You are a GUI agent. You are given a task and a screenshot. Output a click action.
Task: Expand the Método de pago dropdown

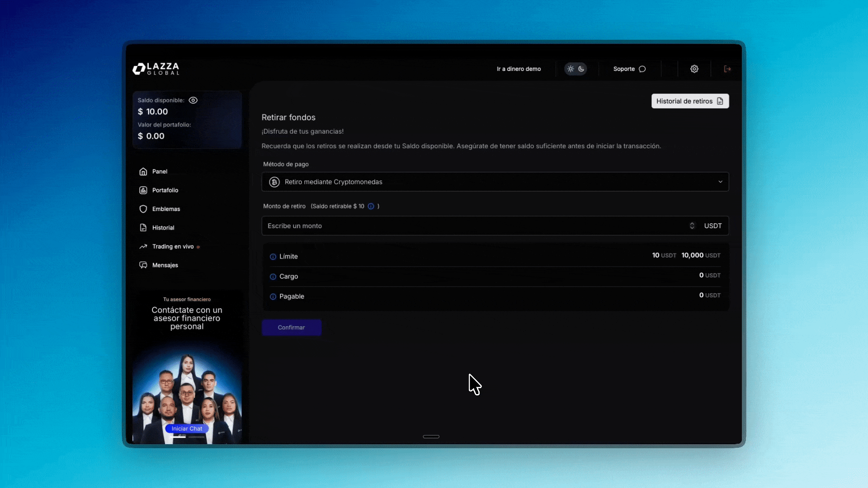pyautogui.click(x=495, y=182)
